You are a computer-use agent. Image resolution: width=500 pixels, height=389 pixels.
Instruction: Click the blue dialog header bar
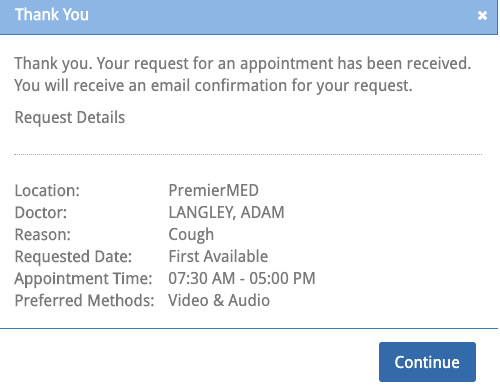pos(249,17)
